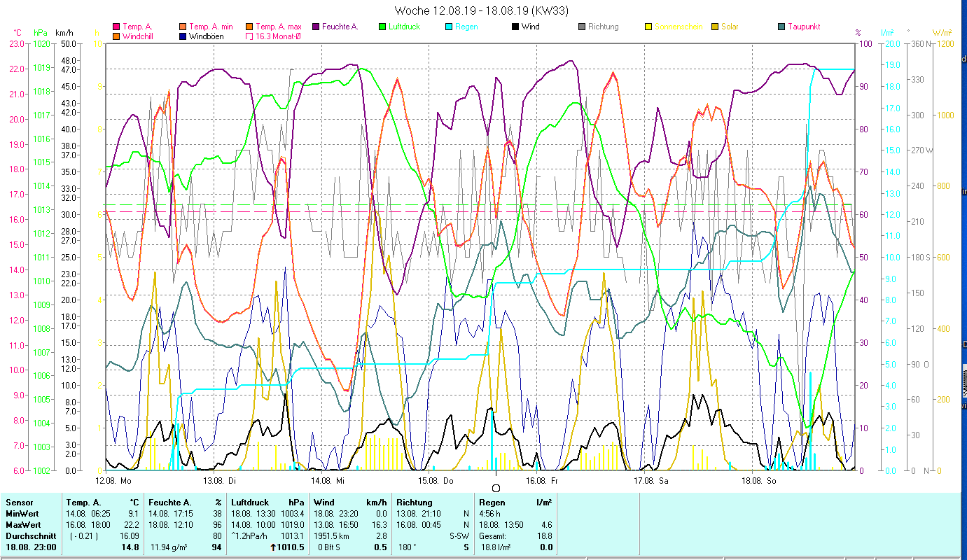This screenshot has width=967, height=560.
Task: Click the rain duration 4:56 h
Action: 489,513
